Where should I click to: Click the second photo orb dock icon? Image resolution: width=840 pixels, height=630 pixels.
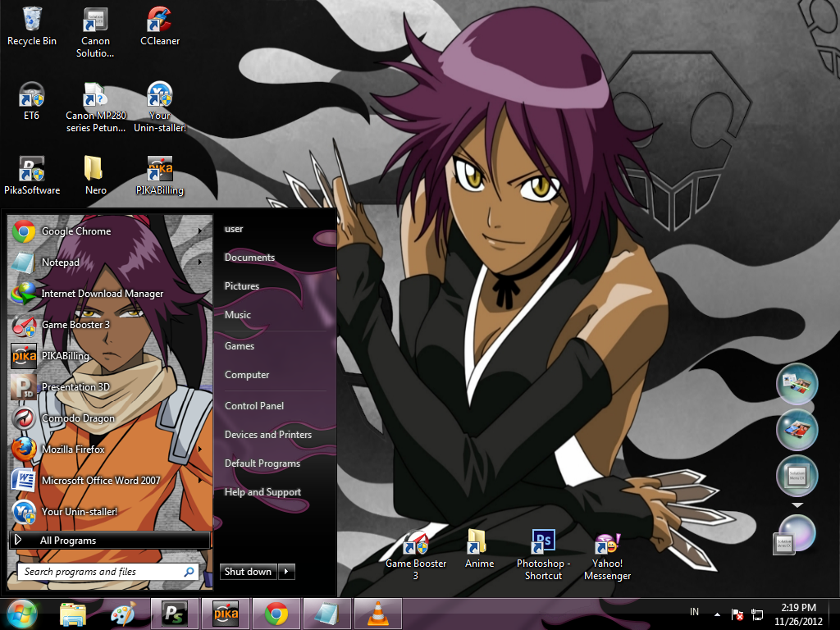click(x=797, y=429)
